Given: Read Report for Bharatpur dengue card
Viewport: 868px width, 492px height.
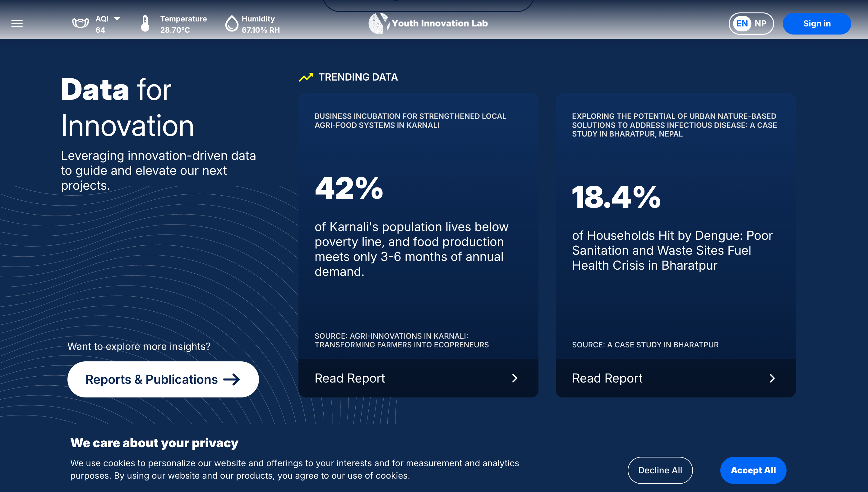Looking at the screenshot, I should point(676,378).
